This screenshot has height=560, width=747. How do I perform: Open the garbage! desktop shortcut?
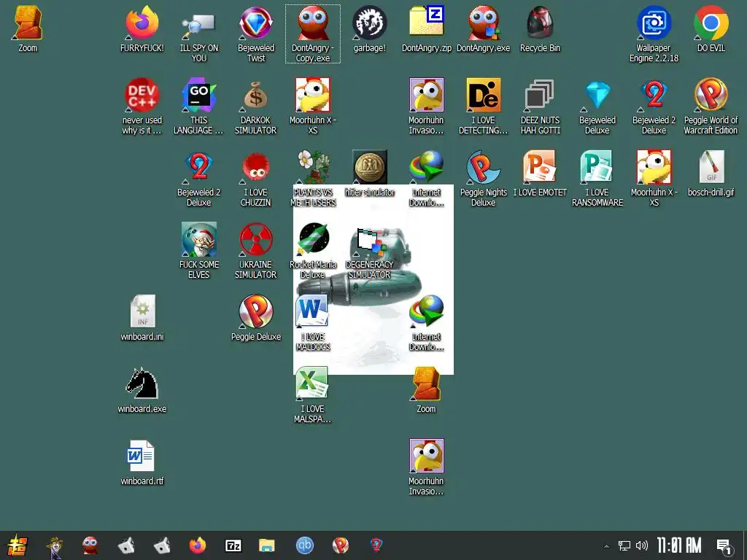pos(370,28)
